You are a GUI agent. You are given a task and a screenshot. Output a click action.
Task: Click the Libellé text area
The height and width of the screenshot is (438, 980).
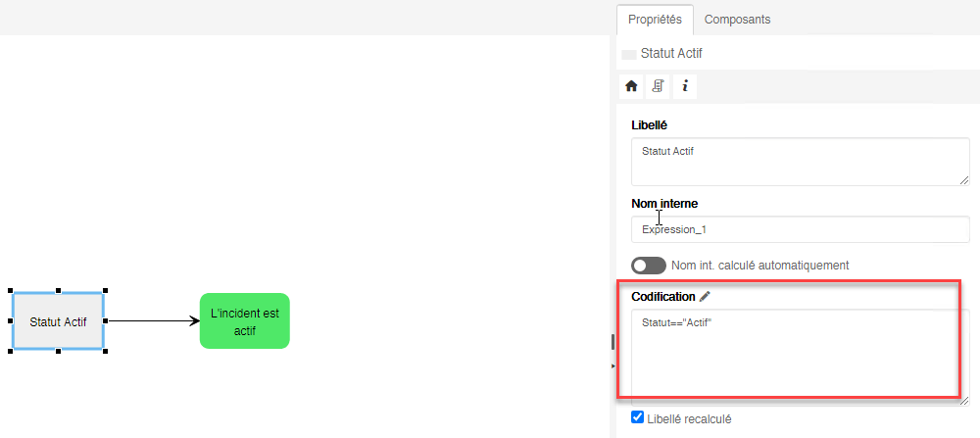800,161
